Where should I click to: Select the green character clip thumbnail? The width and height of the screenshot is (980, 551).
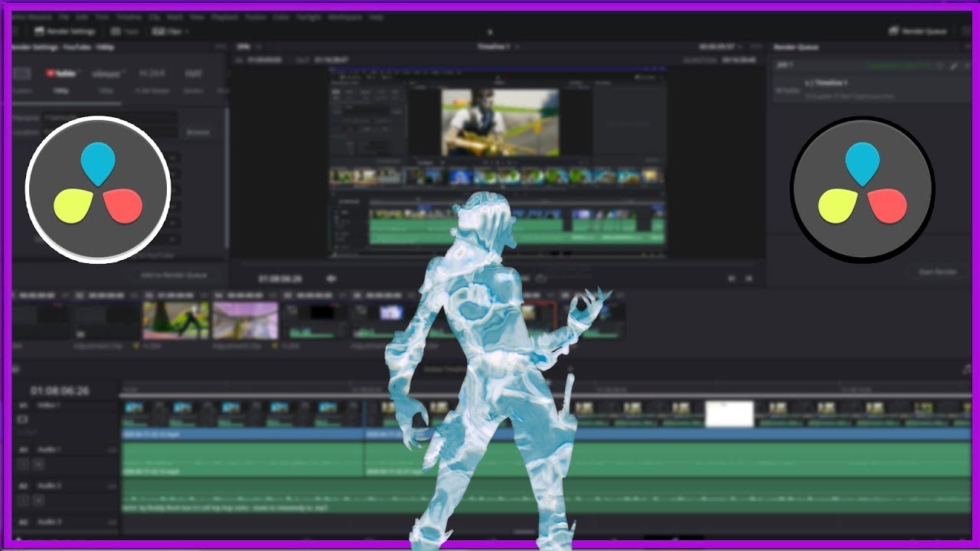coord(175,320)
